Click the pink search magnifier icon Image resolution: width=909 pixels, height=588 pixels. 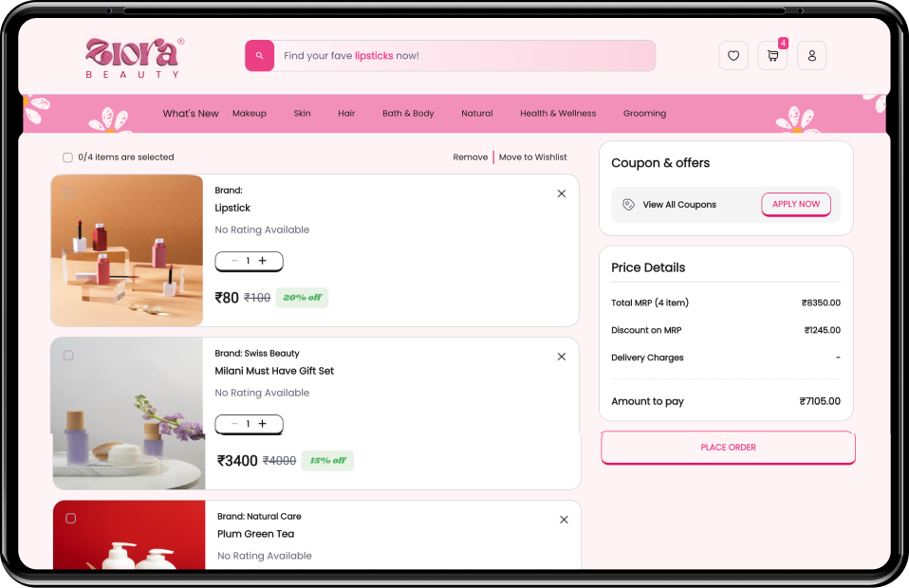[x=258, y=55]
